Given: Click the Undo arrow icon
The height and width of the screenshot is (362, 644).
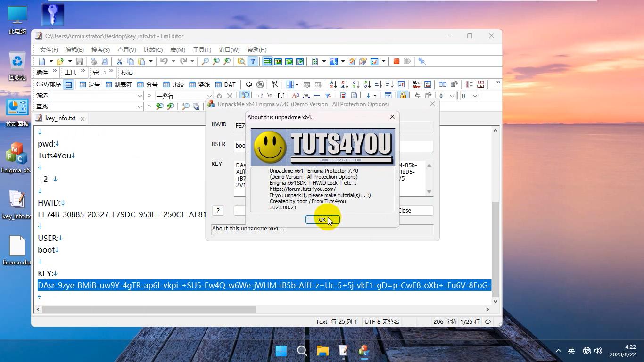Looking at the screenshot, I should 164,61.
